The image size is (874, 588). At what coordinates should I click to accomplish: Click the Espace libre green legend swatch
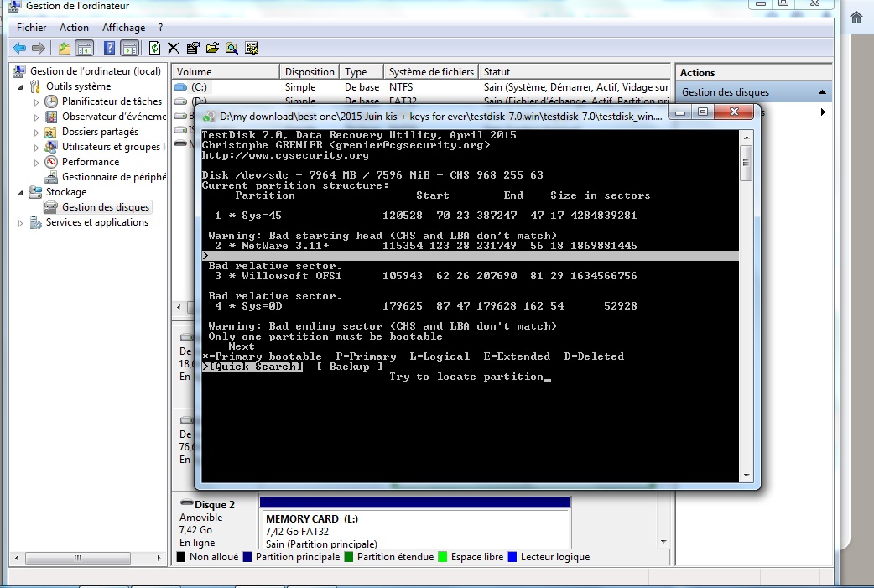click(x=443, y=557)
